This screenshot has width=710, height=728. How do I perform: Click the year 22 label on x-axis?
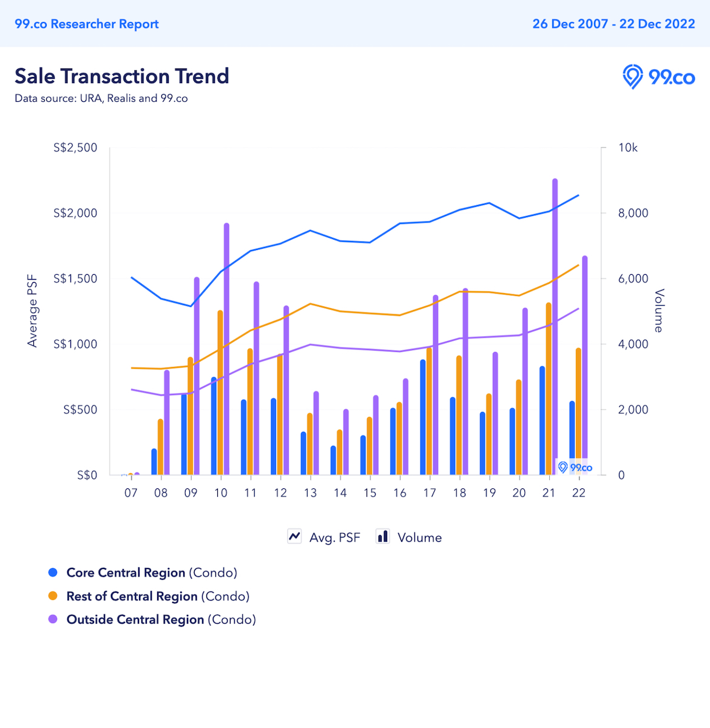click(x=578, y=493)
